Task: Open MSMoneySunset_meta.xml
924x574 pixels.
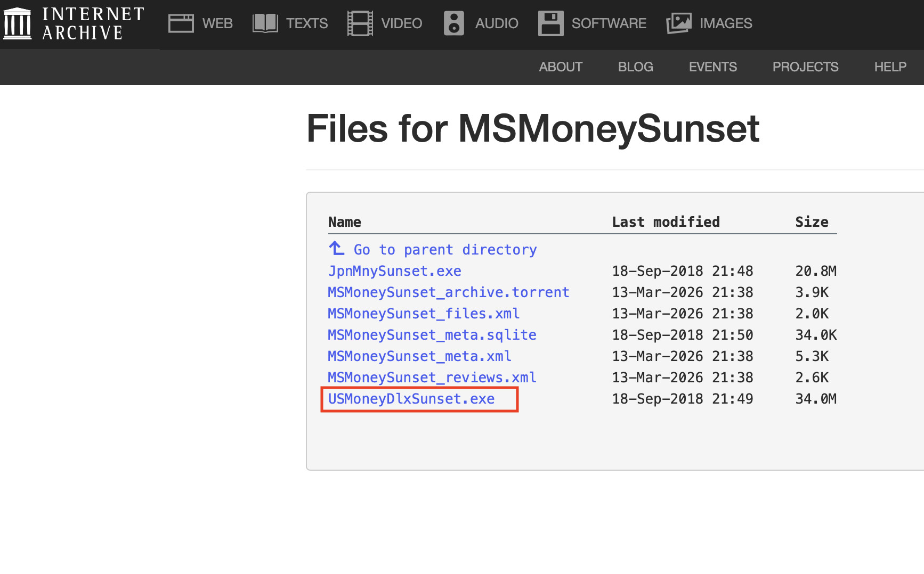Action: [420, 356]
